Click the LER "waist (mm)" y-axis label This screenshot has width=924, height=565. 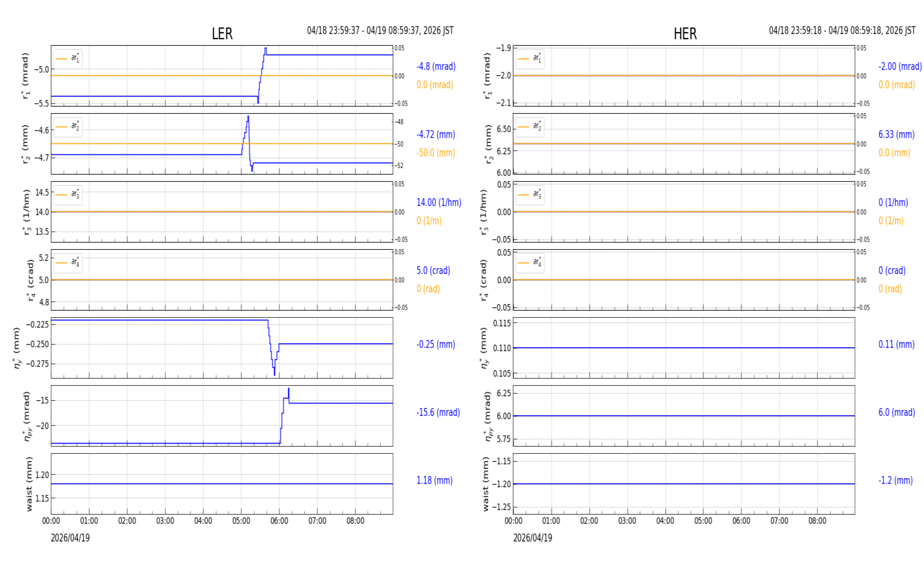coord(28,484)
